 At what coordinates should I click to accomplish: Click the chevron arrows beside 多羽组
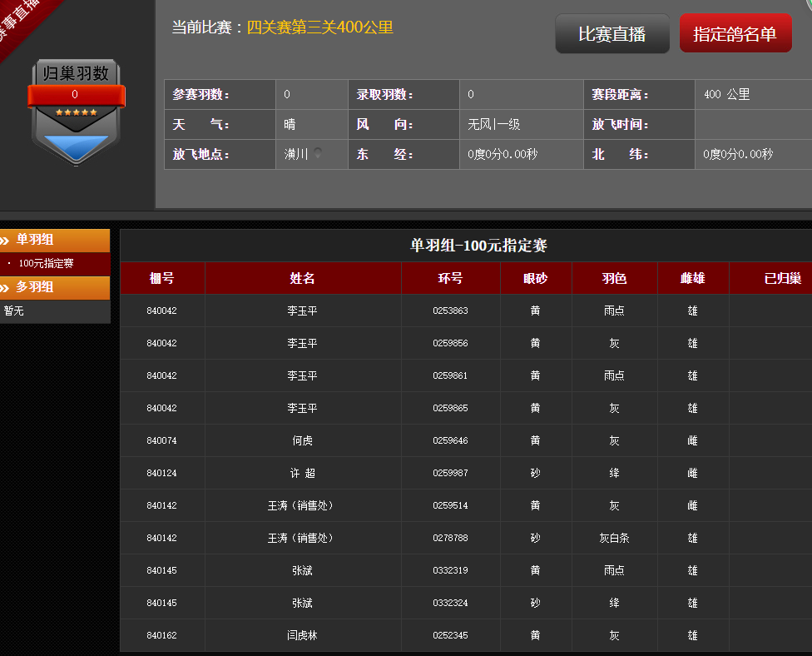[x=6, y=288]
